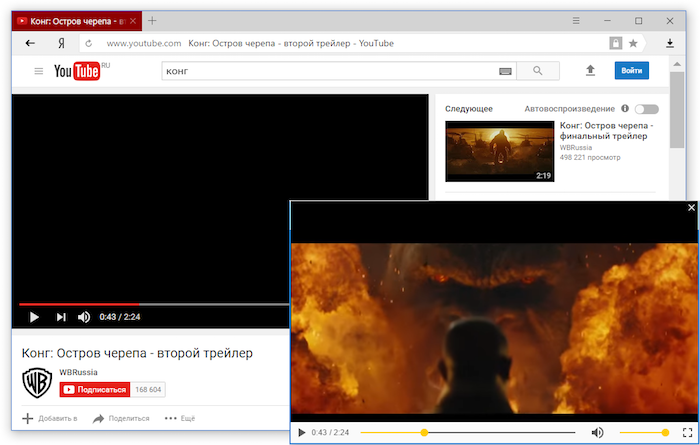Play video in the pop-out player
This screenshot has height=445, width=700.
[302, 433]
